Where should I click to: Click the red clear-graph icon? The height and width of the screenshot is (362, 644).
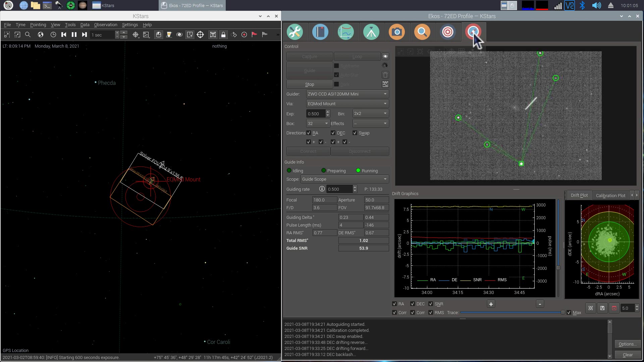tap(614, 308)
